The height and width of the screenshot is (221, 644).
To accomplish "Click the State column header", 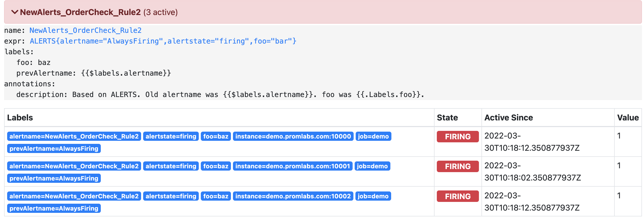I will pyautogui.click(x=448, y=118).
